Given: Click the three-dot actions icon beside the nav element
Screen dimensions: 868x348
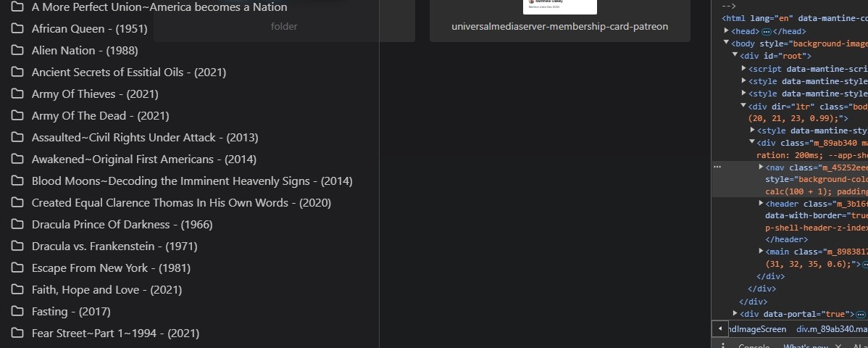Looking at the screenshot, I should click(x=717, y=167).
